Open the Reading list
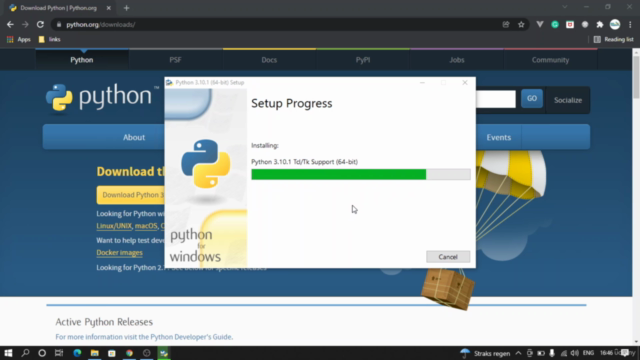Screen dimensions: 640x360 (x=613, y=40)
